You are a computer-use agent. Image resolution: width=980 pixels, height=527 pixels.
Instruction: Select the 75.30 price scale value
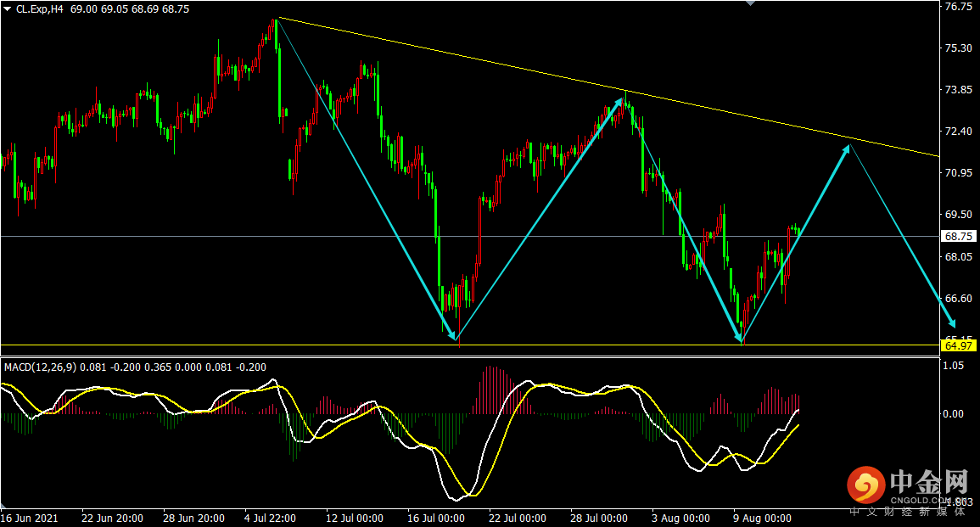pos(959,48)
